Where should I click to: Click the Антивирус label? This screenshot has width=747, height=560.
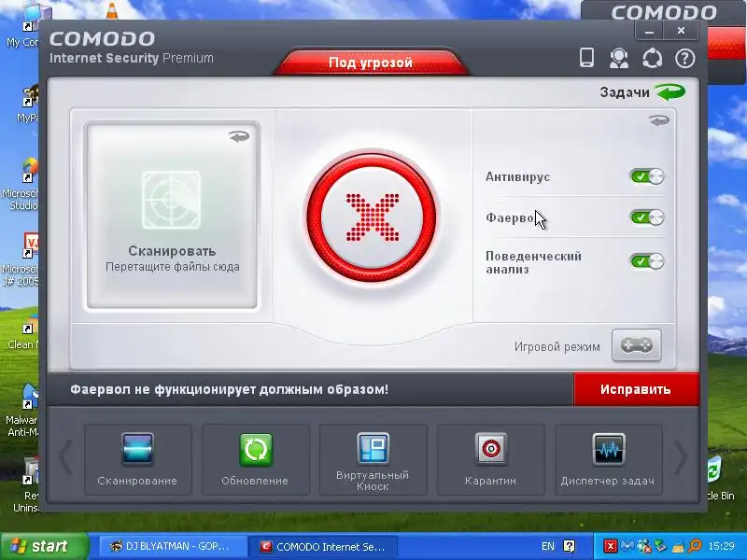tap(518, 177)
